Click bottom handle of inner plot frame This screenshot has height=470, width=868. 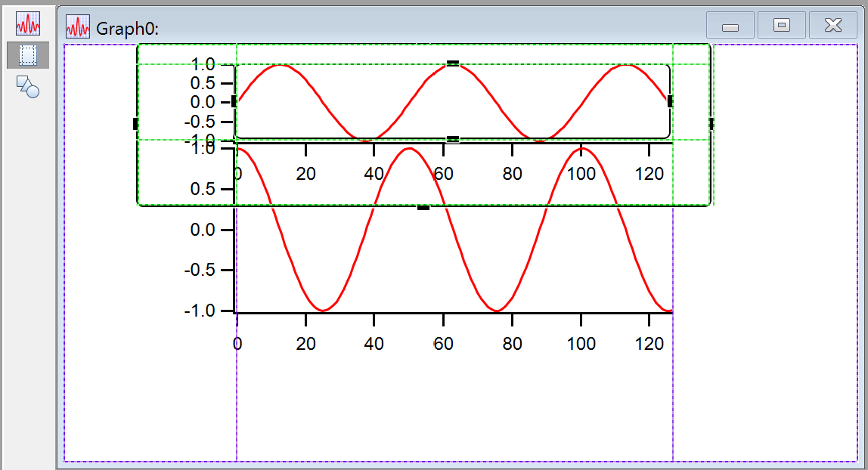tap(452, 139)
